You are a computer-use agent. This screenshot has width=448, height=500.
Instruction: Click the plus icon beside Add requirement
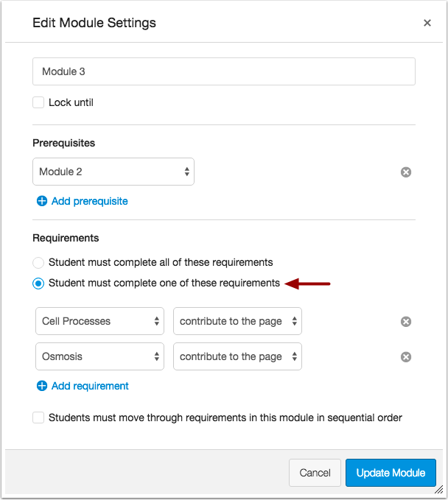click(x=42, y=386)
